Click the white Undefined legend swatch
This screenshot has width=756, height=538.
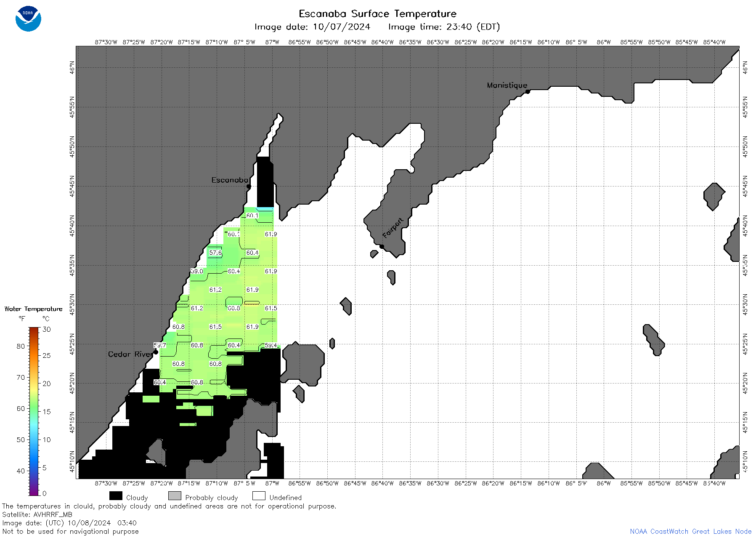coord(259,496)
